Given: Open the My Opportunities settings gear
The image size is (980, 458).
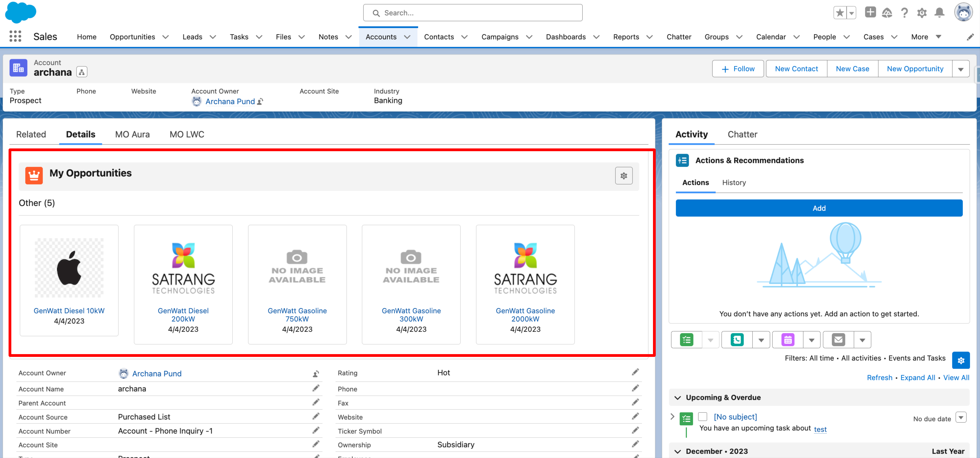Looking at the screenshot, I should [624, 176].
